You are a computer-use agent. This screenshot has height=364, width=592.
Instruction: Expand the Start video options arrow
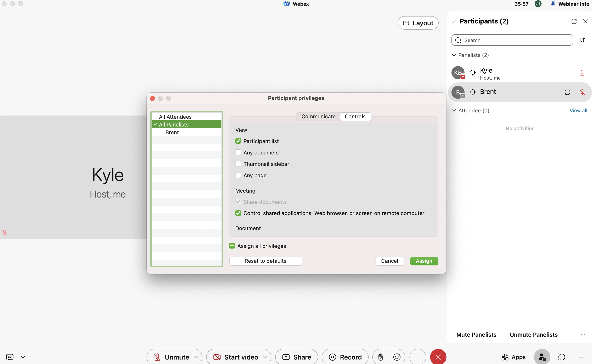[x=265, y=357]
